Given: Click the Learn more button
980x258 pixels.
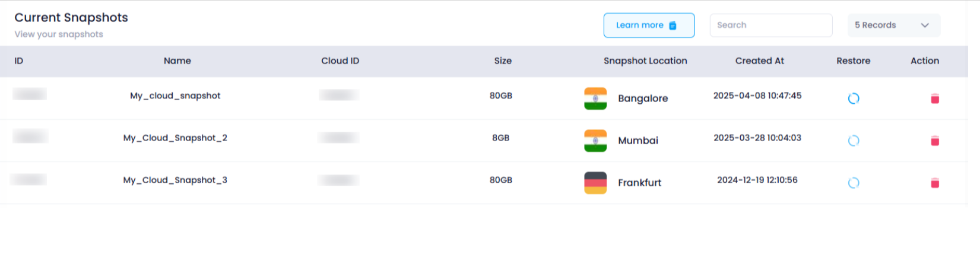Looking at the screenshot, I should pos(649,26).
